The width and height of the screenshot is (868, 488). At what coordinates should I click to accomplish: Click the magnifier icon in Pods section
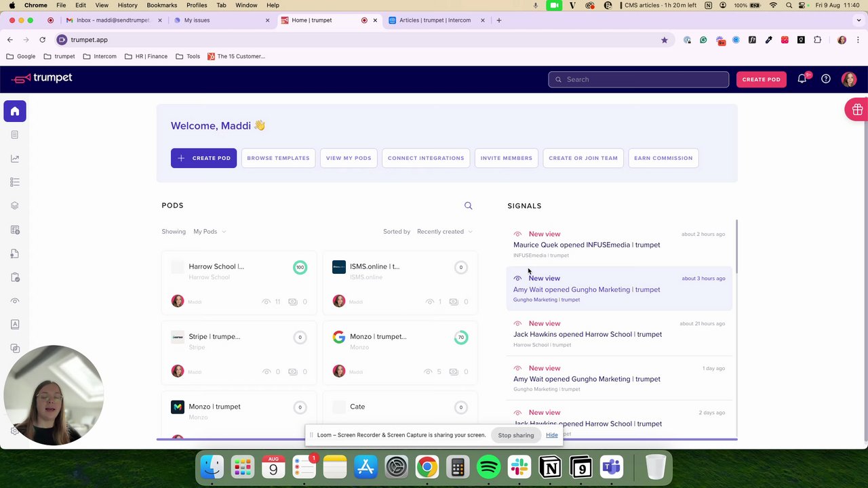coord(468,205)
